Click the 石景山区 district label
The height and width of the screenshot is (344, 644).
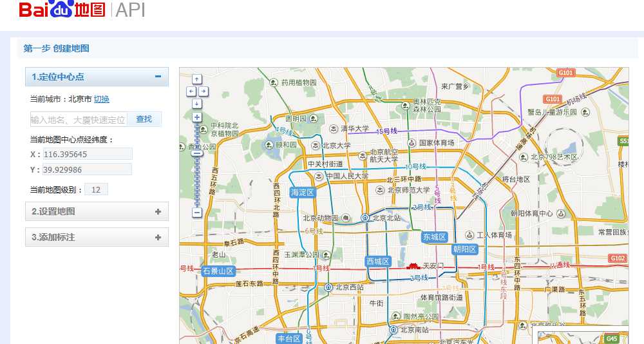[218, 271]
